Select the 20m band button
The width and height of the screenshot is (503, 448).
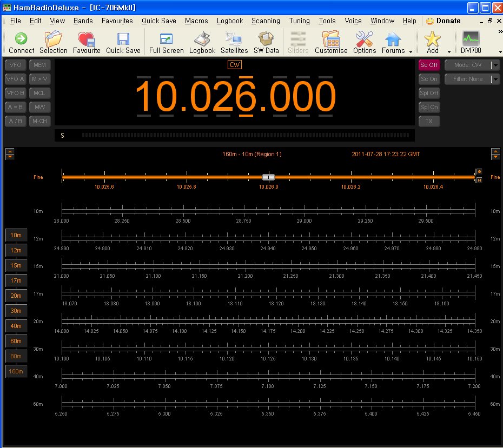[x=16, y=296]
